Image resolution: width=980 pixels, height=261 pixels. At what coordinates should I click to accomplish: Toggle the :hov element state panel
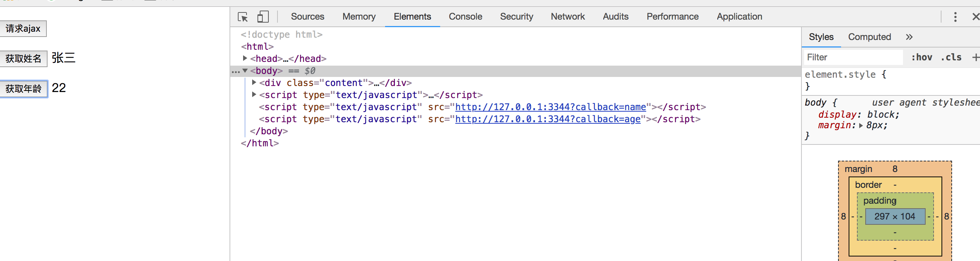pos(921,57)
